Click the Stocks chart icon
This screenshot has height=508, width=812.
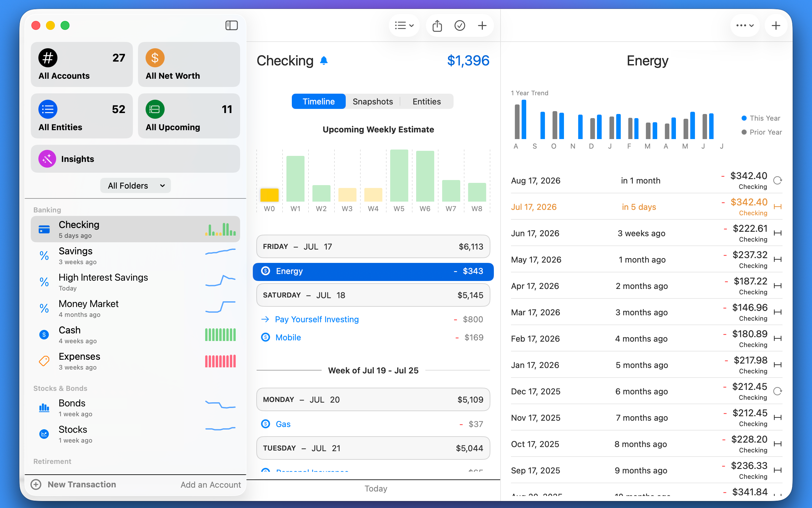(44, 434)
